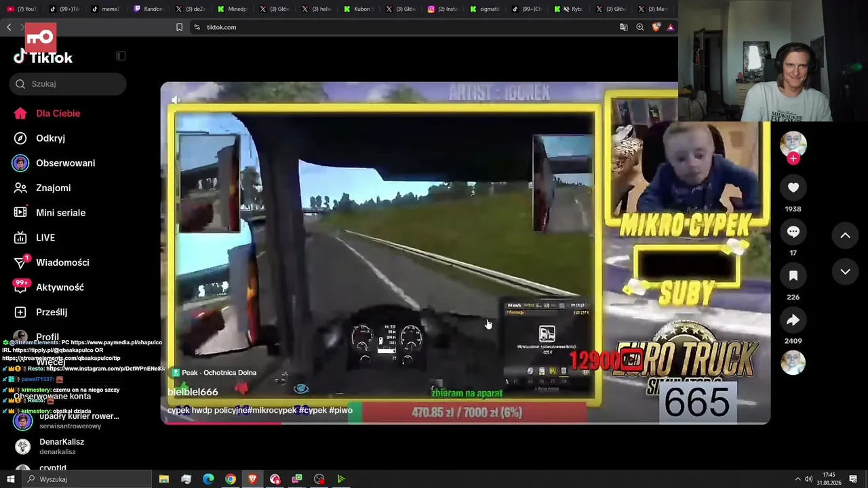Screen dimensions: 868x488
Task: Open Google Chrome from taskbar
Action: click(x=231, y=479)
